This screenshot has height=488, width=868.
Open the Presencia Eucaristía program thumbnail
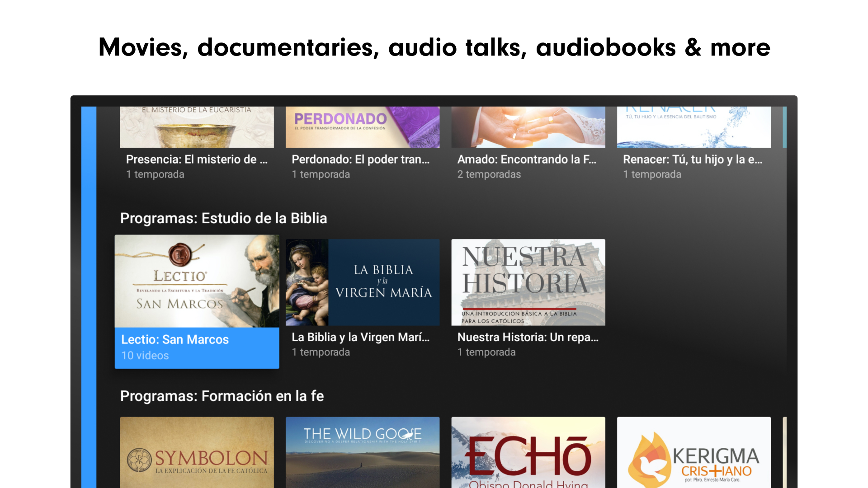(x=197, y=127)
